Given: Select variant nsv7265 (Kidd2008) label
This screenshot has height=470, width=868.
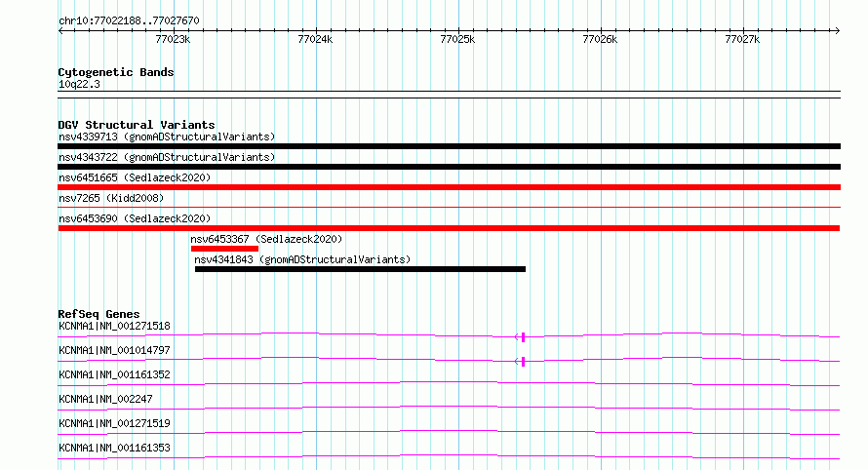Looking at the screenshot, I should point(111,198).
